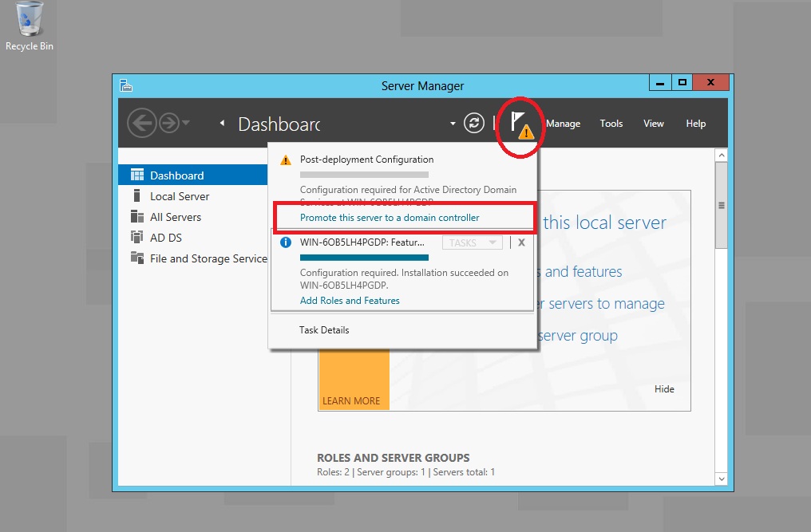Click Promote this server to a domain controller
This screenshot has height=532, width=811.
click(390, 218)
